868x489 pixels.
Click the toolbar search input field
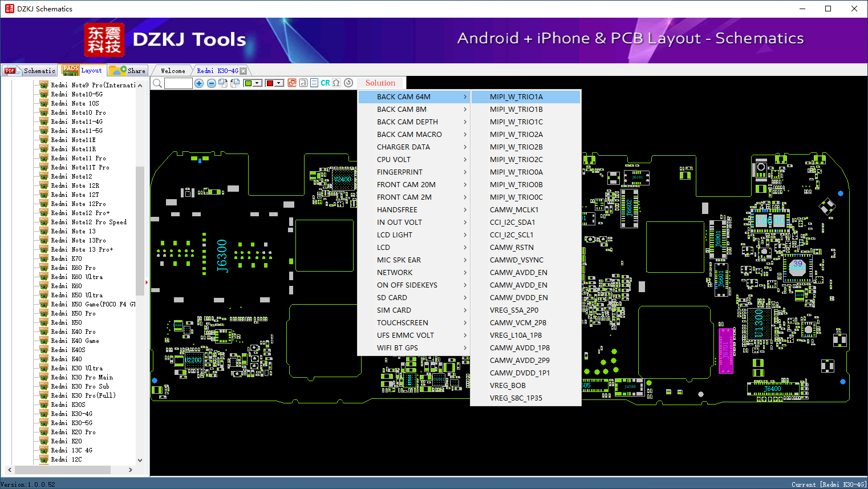(x=179, y=83)
